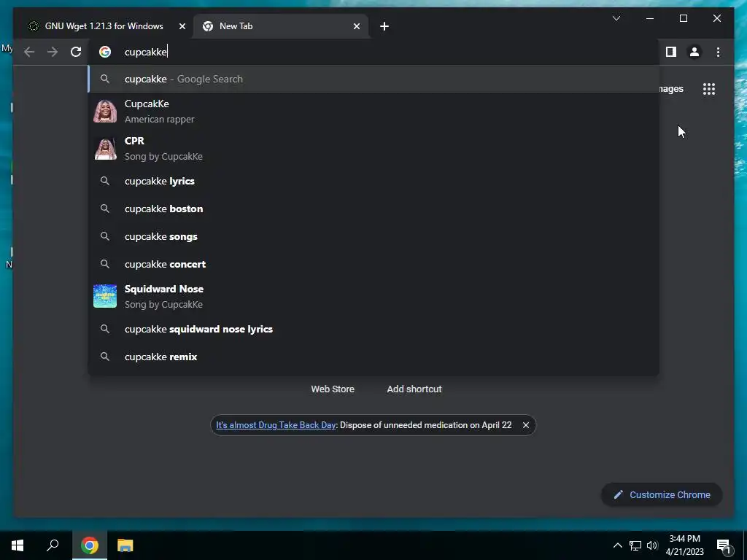Close the New Tab tab
The image size is (747, 560).
click(356, 26)
